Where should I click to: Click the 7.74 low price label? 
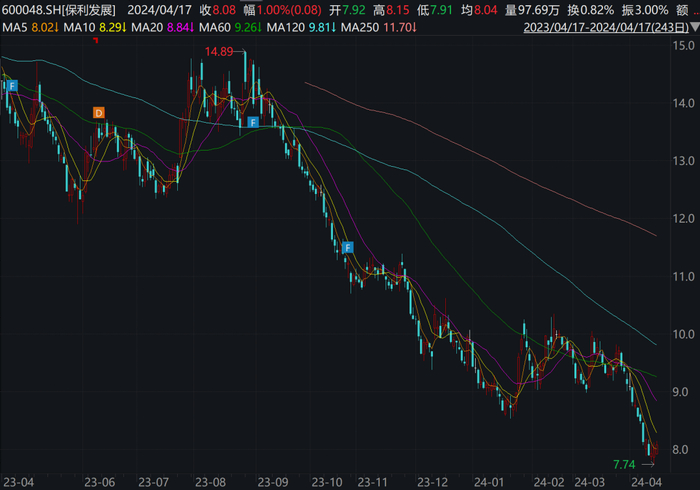[624, 465]
